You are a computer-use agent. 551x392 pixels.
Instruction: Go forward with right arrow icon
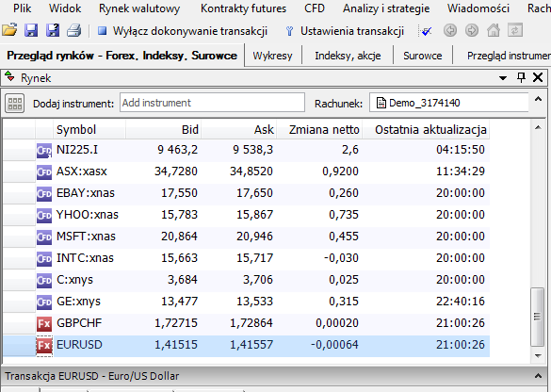472,30
